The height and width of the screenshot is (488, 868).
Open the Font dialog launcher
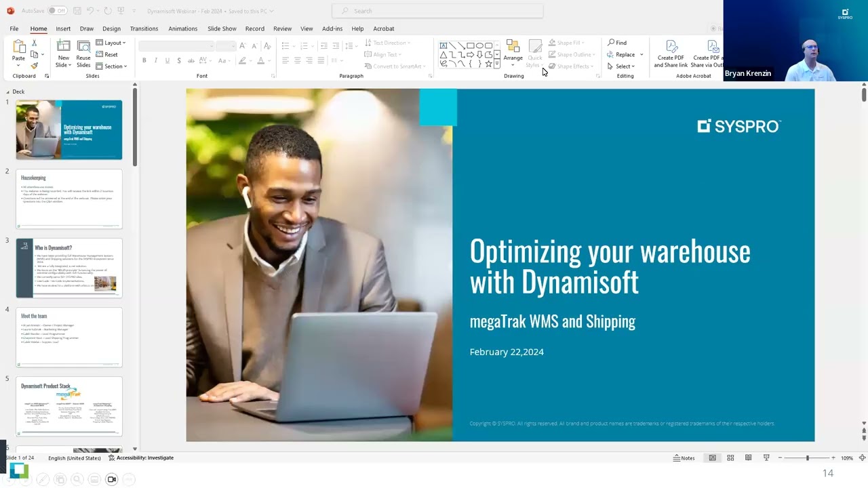tap(273, 76)
